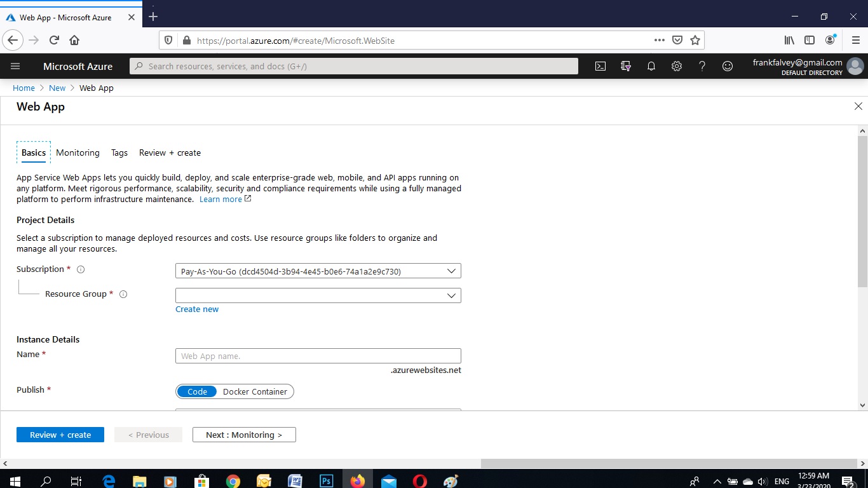
Task: Click the Firefox reload button
Action: click(x=54, y=40)
